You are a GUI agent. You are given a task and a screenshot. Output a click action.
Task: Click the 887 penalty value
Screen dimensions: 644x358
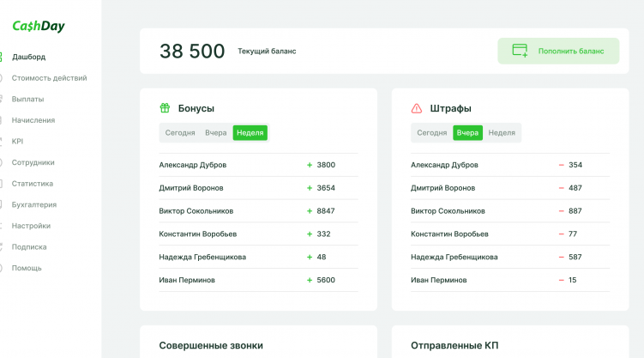tap(575, 211)
